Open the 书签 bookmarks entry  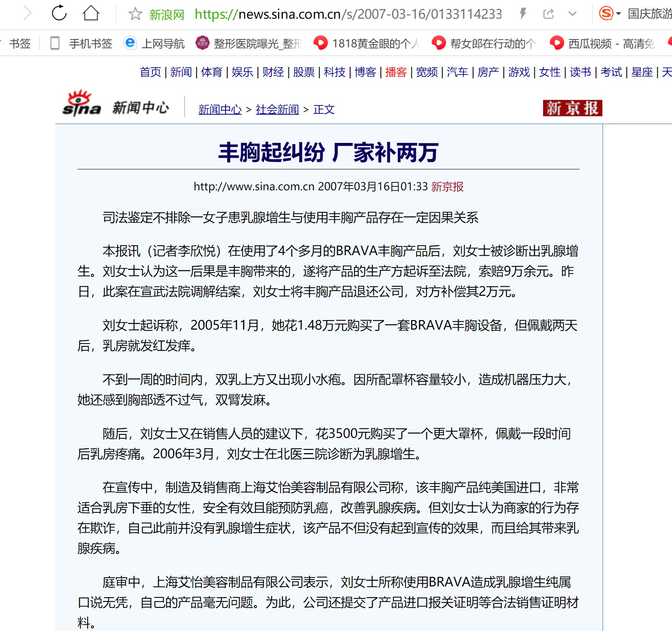pyautogui.click(x=20, y=43)
